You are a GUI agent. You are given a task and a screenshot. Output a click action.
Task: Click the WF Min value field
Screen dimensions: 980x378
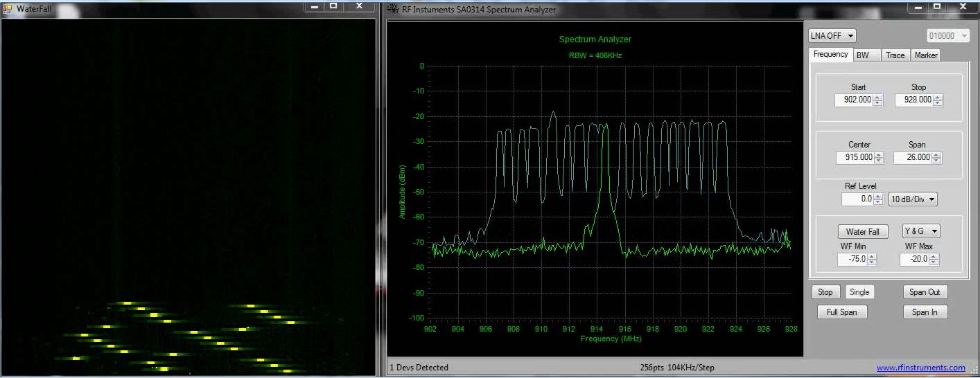852,260
